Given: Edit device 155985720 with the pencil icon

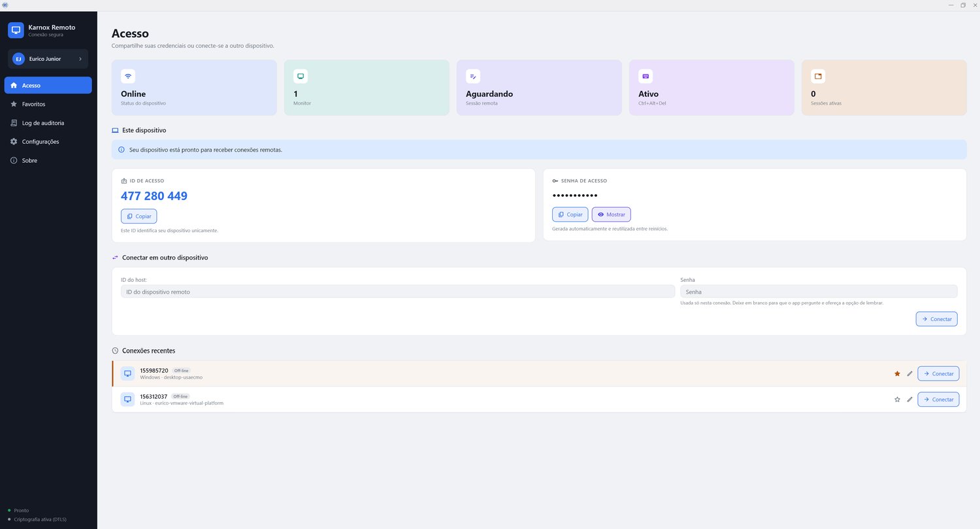Looking at the screenshot, I should 909,373.
